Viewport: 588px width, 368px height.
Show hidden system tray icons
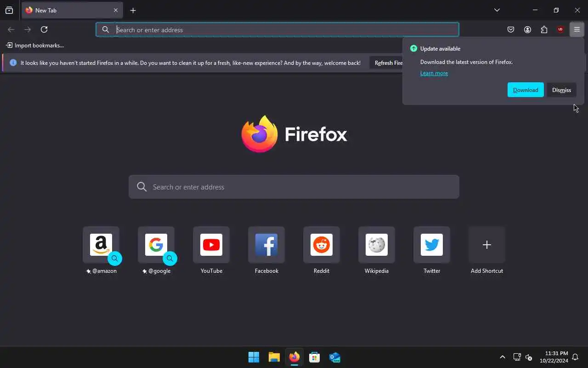[x=503, y=357]
